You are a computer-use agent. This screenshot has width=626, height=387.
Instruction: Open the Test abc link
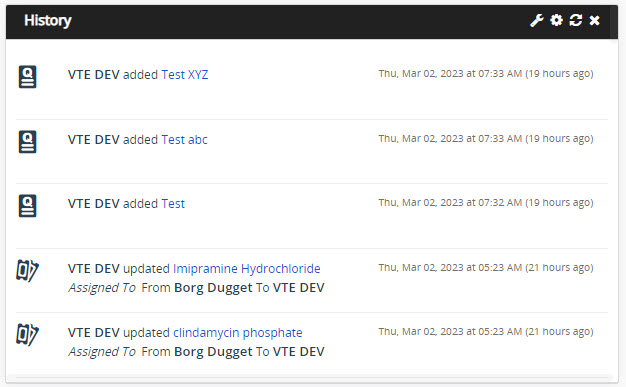click(x=184, y=140)
